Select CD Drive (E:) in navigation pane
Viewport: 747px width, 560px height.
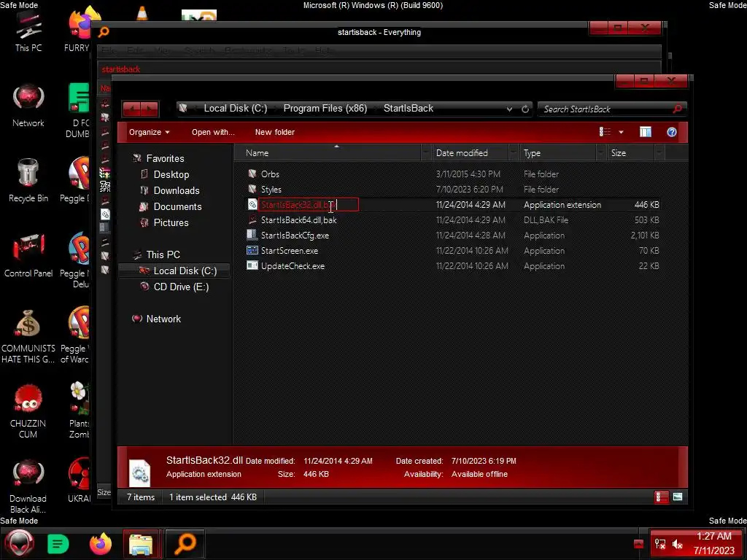[x=181, y=287]
